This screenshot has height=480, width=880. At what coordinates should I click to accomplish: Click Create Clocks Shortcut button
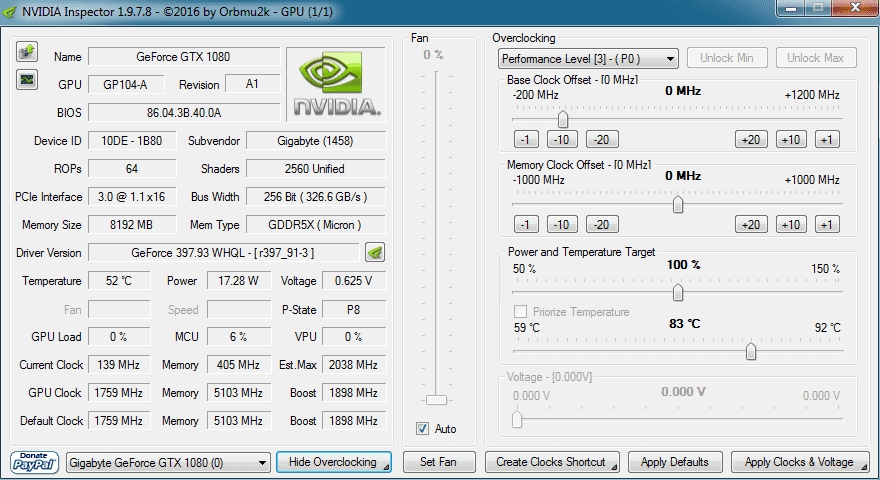point(552,462)
